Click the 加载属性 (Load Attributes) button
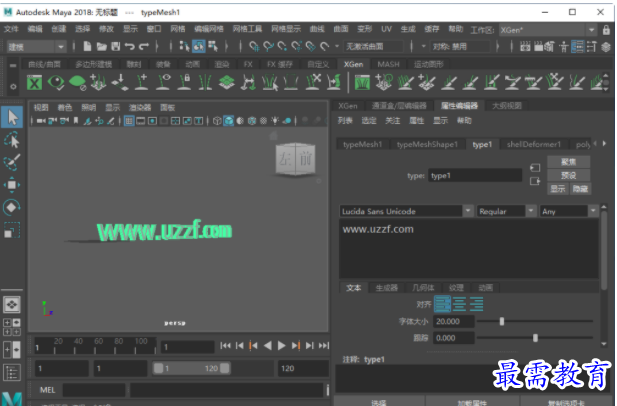The height and width of the screenshot is (406, 617). [x=472, y=402]
